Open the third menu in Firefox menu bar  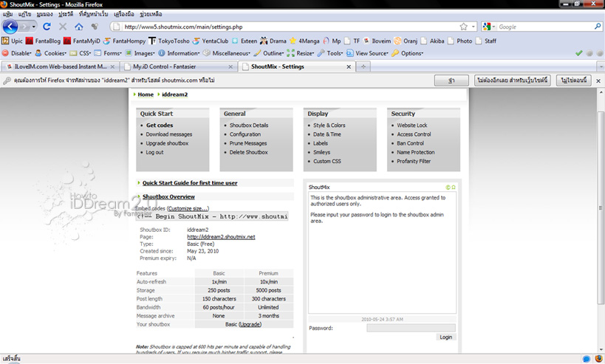[x=45, y=14]
